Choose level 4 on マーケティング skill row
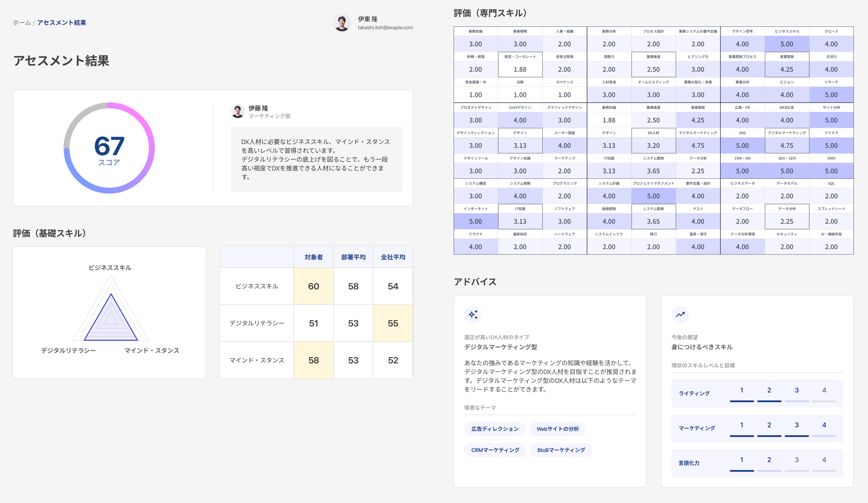 point(824,425)
